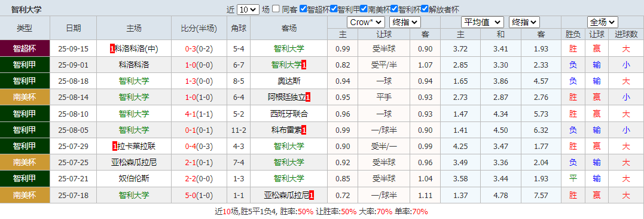The height and width of the screenshot is (219, 644).
Task: Click the home odds value 4.25
Action: pyautogui.click(x=460, y=146)
